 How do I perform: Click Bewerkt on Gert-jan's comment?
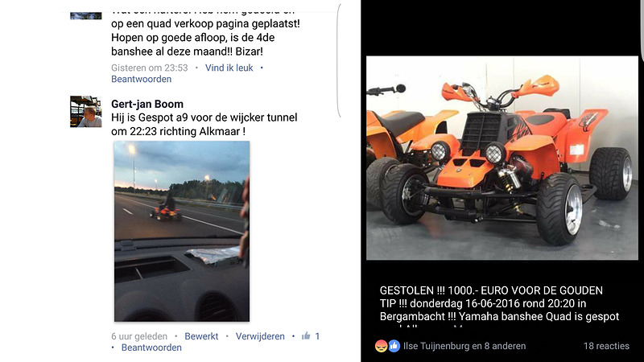201,336
